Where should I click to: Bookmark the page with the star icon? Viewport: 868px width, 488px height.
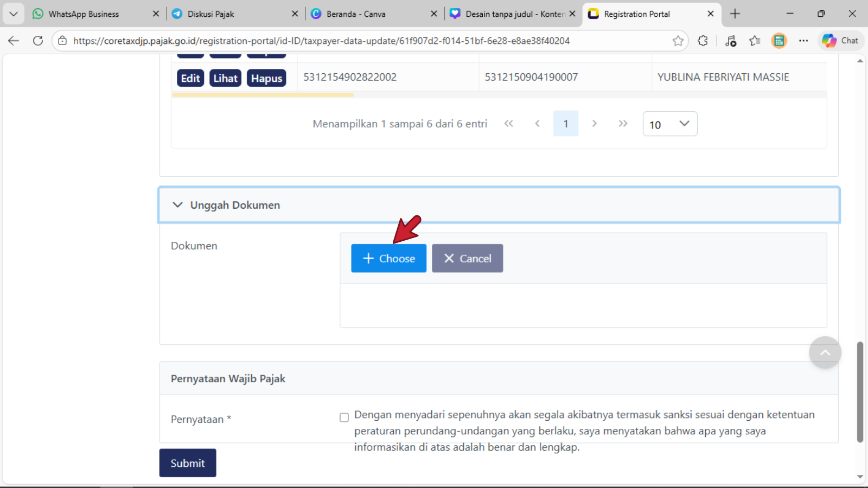678,41
